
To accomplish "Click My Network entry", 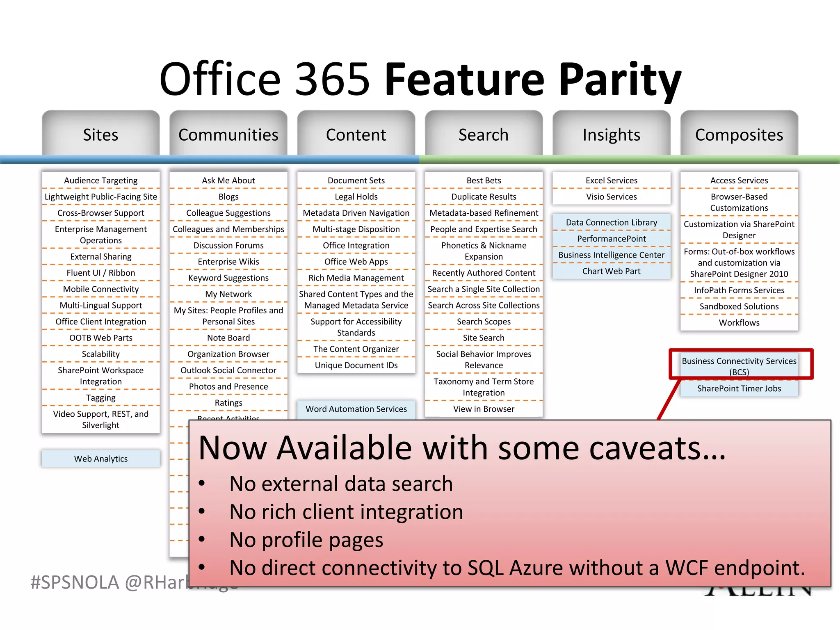I will click(x=228, y=294).
